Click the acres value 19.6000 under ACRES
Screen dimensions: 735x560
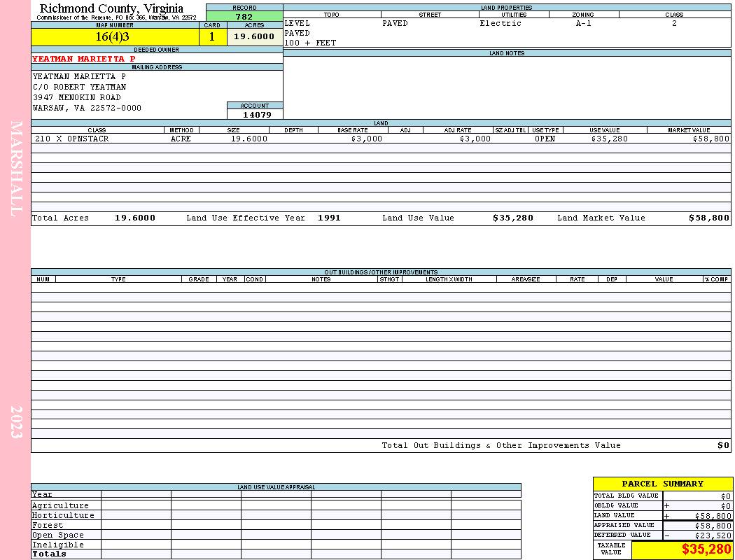pyautogui.click(x=255, y=37)
